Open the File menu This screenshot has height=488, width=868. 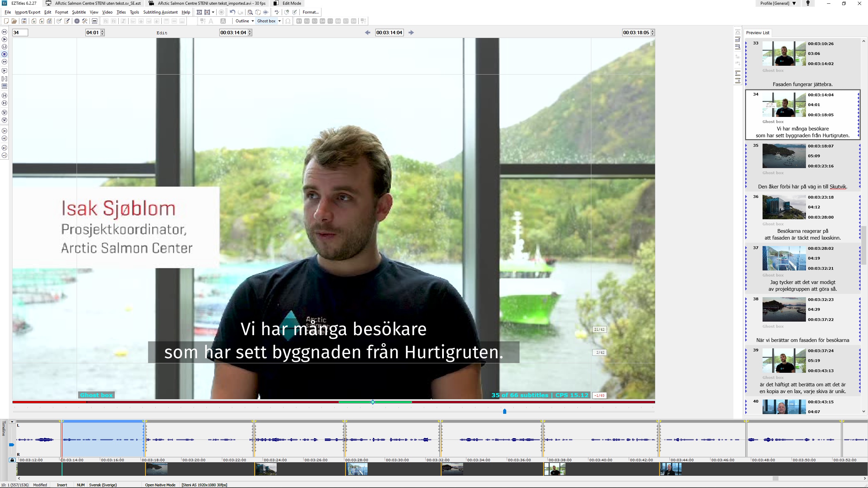click(x=8, y=12)
